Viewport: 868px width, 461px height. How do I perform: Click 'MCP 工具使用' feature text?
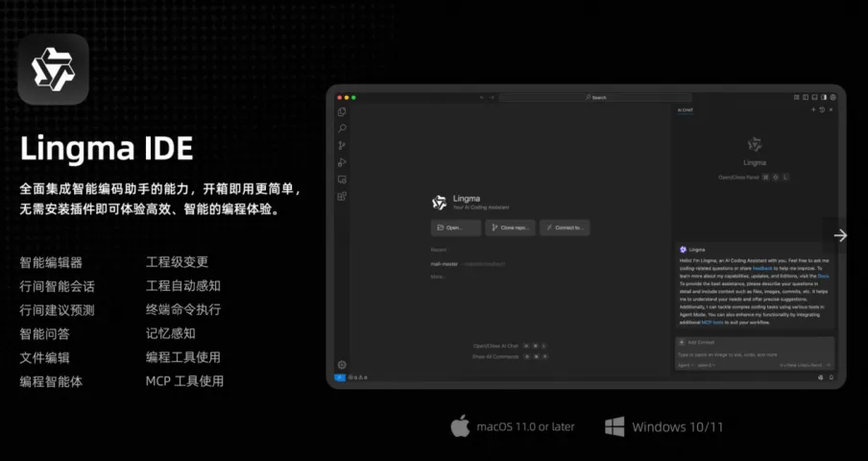[184, 381]
